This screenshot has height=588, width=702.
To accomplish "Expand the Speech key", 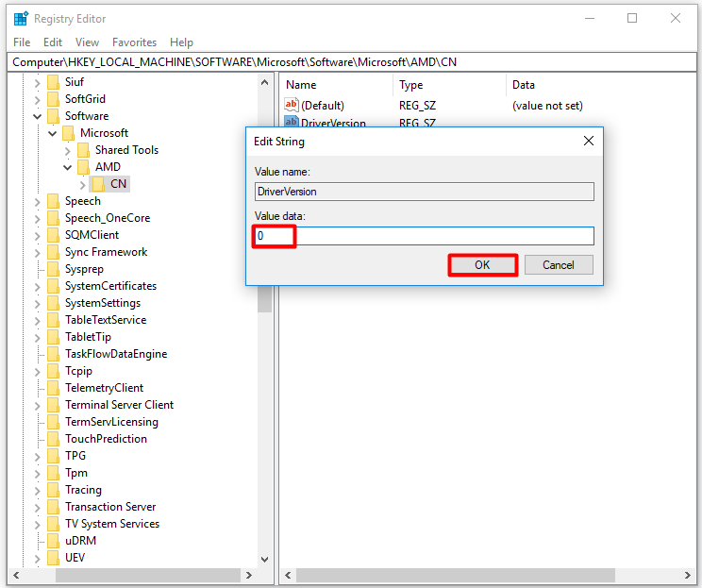I will 38,202.
